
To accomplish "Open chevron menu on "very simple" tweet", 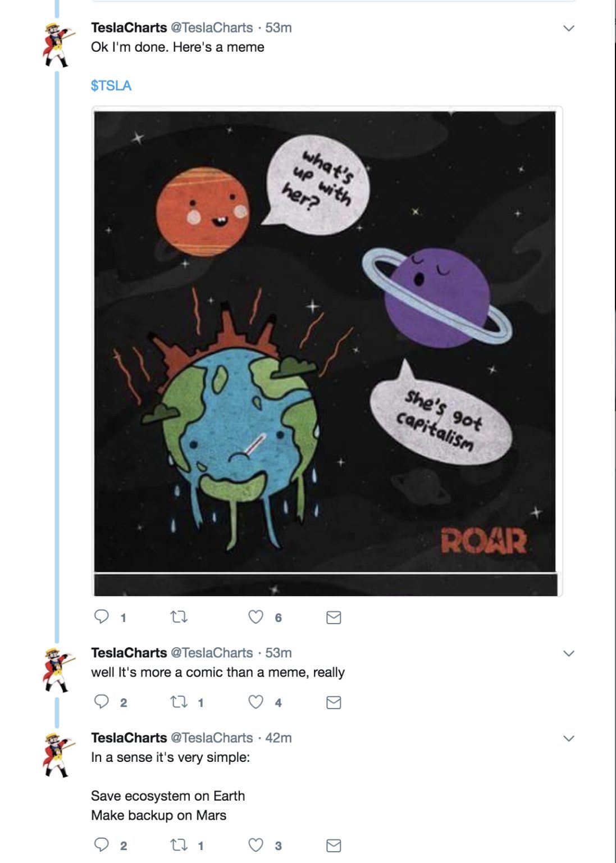I will pyautogui.click(x=569, y=738).
